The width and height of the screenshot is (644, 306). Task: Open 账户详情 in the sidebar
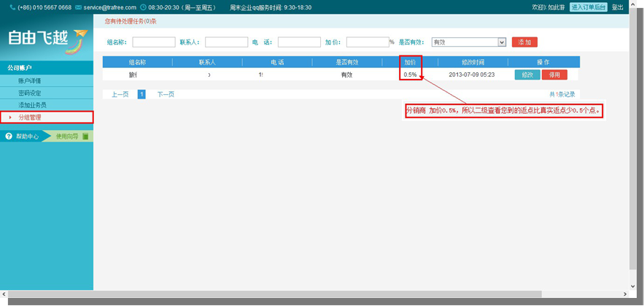click(x=29, y=80)
